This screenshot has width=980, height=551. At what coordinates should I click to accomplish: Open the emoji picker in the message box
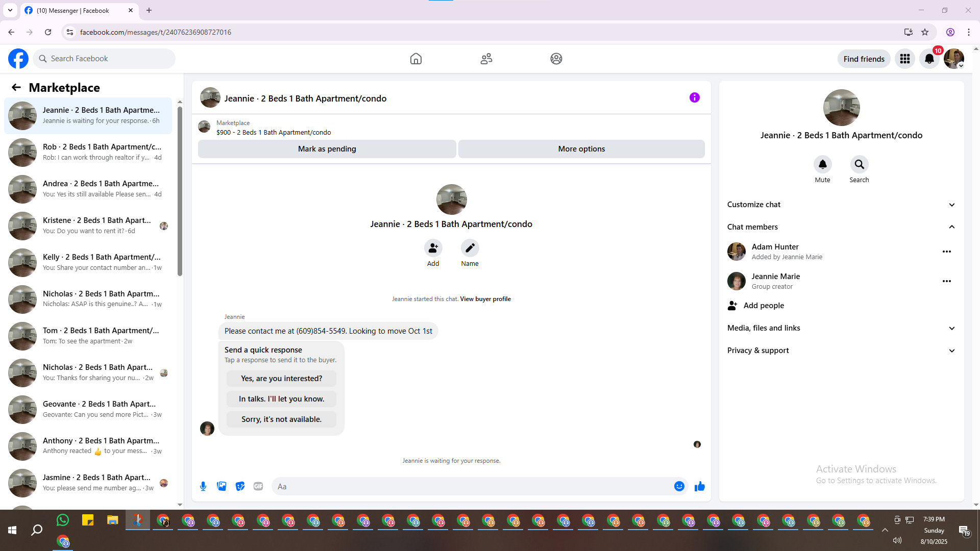[679, 486]
